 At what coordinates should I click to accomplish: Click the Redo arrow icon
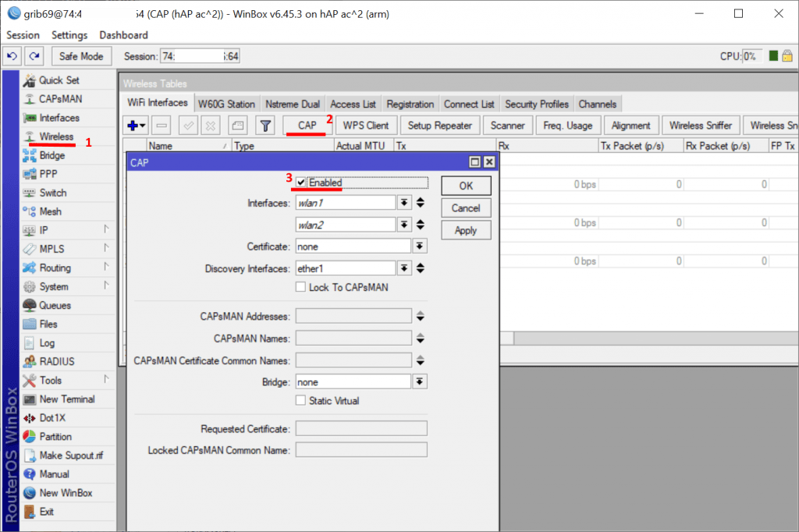34,56
